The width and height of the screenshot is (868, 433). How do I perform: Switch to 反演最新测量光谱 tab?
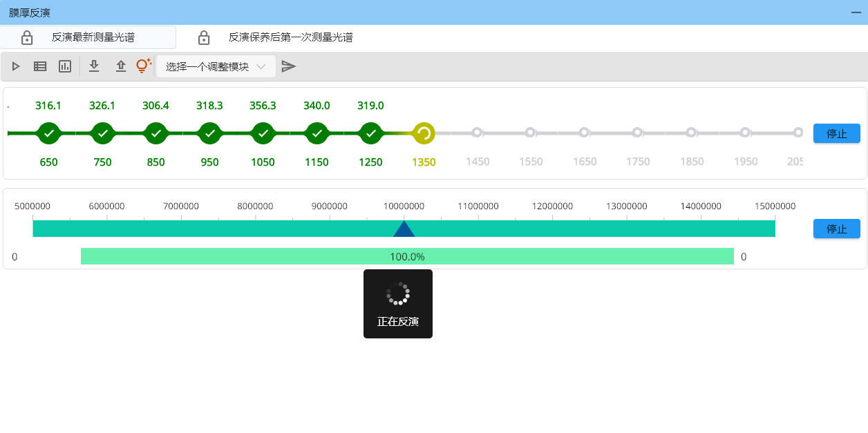pos(93,37)
